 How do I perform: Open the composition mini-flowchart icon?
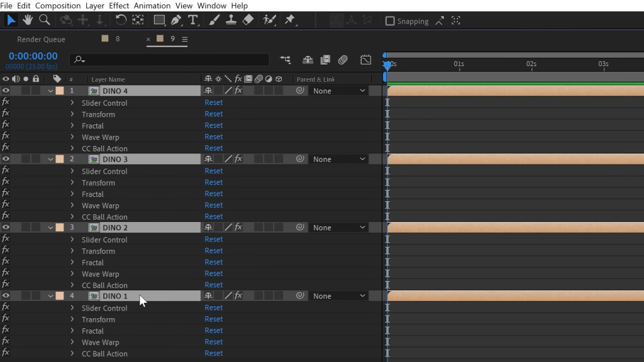(x=285, y=60)
